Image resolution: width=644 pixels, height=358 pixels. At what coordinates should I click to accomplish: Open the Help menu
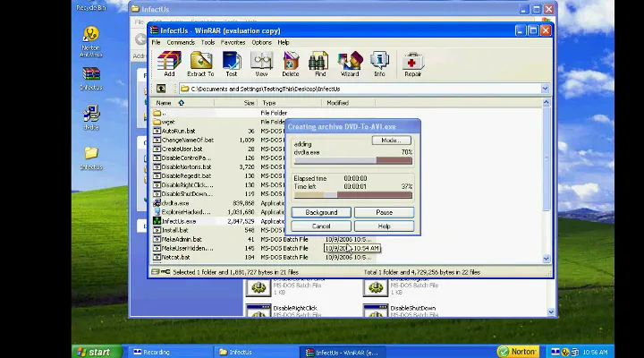pos(284,42)
